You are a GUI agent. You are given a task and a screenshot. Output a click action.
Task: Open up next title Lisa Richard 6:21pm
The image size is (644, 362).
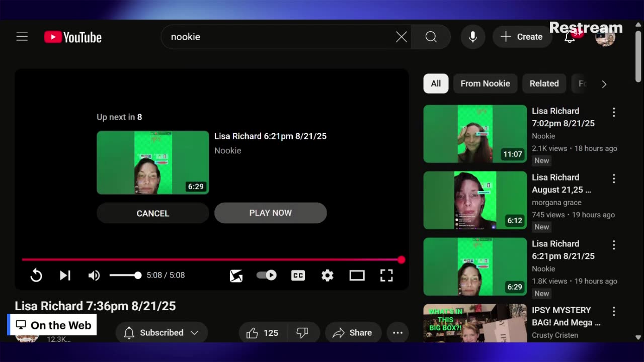click(x=270, y=136)
